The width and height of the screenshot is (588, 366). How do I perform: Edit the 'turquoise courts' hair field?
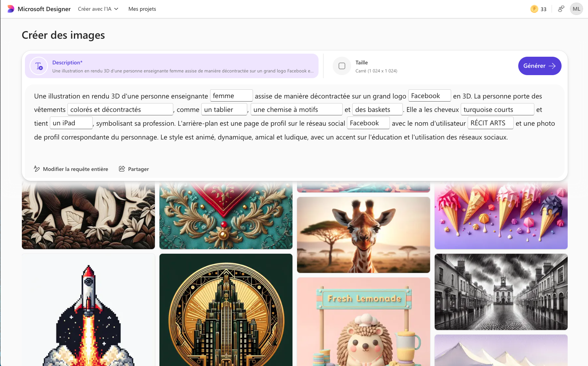point(497,110)
